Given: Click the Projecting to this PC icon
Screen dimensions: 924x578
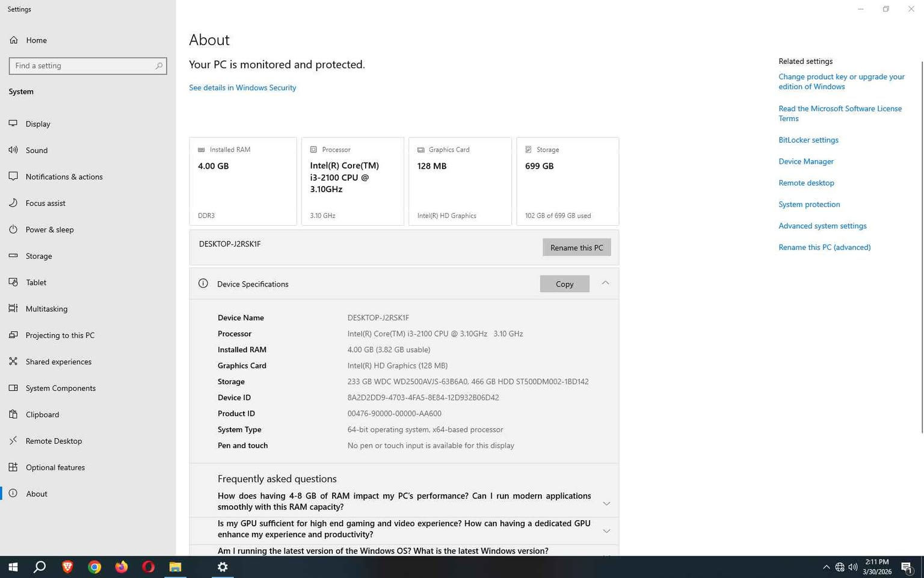Looking at the screenshot, I should (13, 335).
